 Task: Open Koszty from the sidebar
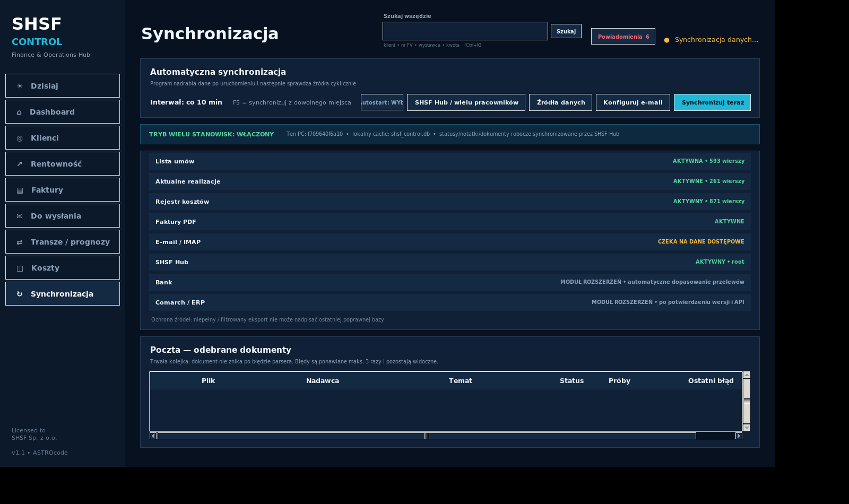click(63, 268)
